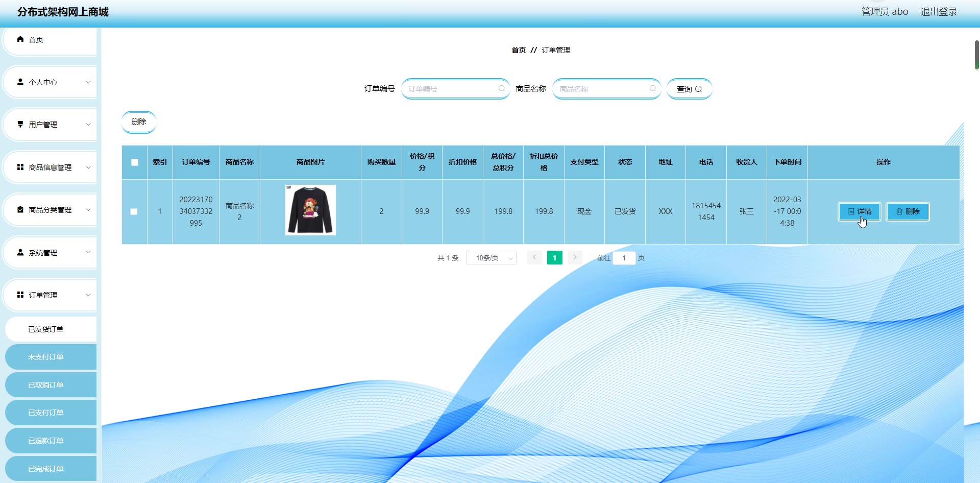Open the 已发货订单 submenu item
980x483 pixels.
[x=51, y=329]
